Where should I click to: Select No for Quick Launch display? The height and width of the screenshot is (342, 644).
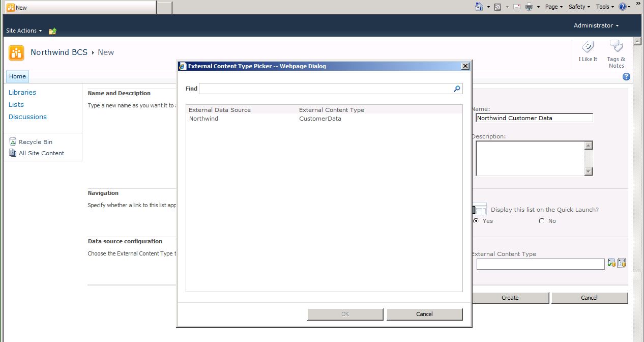541,221
